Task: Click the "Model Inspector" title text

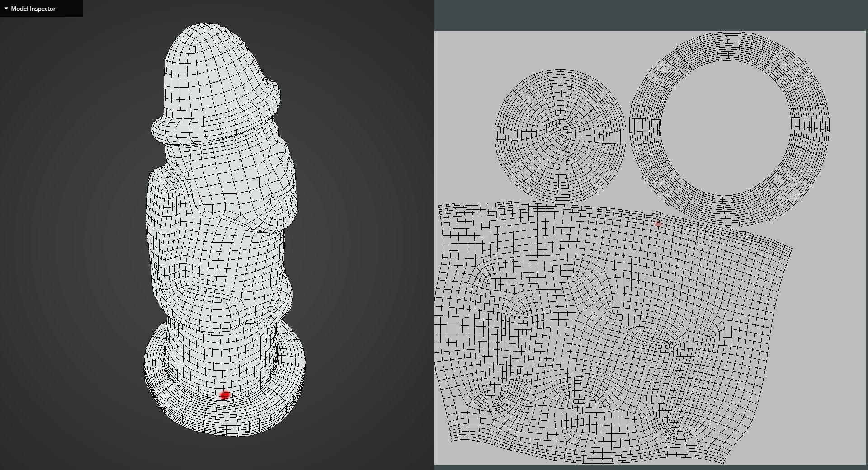Action: pyautogui.click(x=33, y=9)
